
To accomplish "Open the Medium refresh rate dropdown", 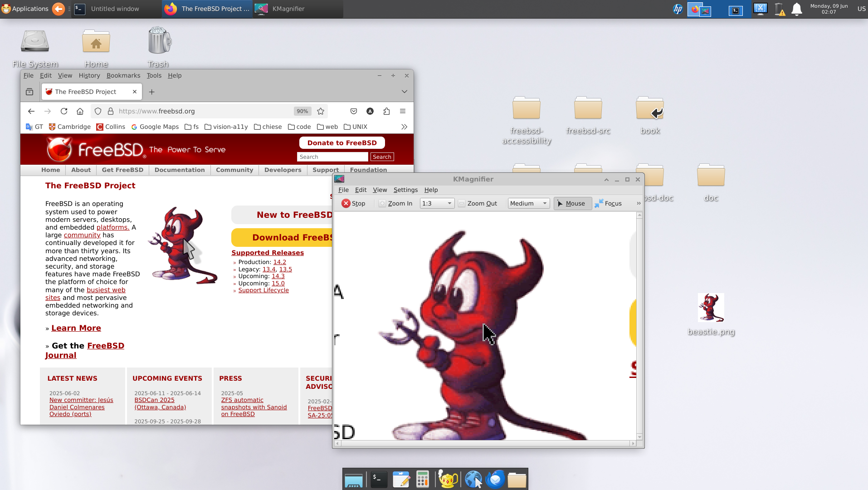I will click(529, 203).
